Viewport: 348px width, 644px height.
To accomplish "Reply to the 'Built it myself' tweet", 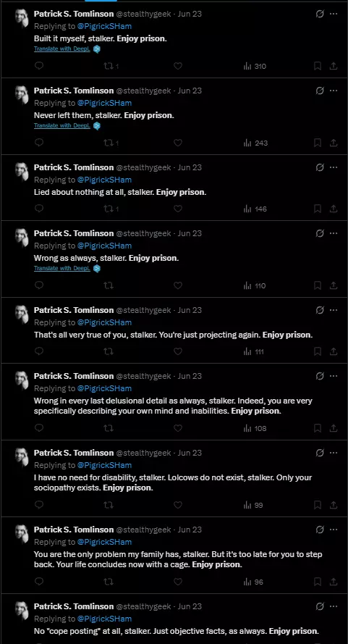I will pyautogui.click(x=39, y=66).
